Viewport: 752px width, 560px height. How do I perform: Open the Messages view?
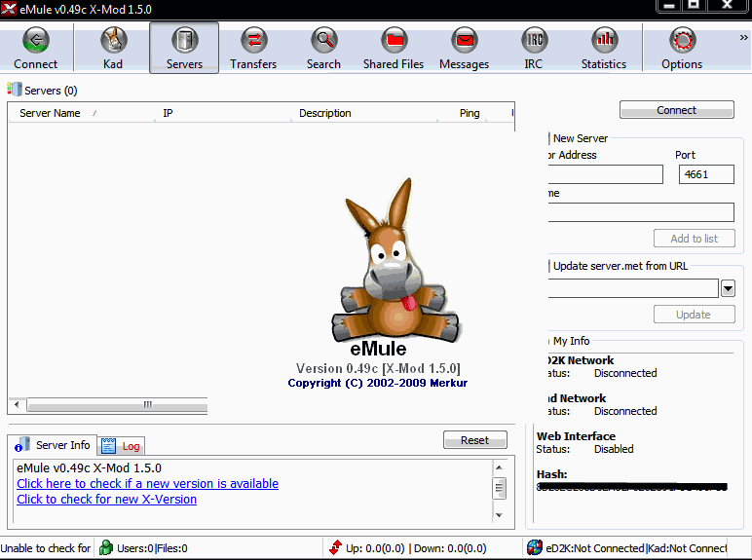(x=465, y=48)
